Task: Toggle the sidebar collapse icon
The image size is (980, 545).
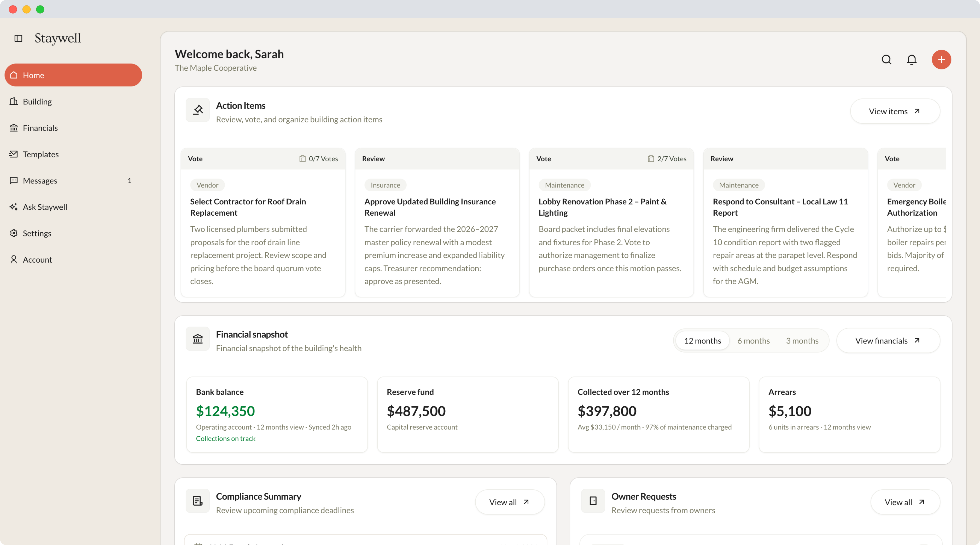Action: [18, 38]
